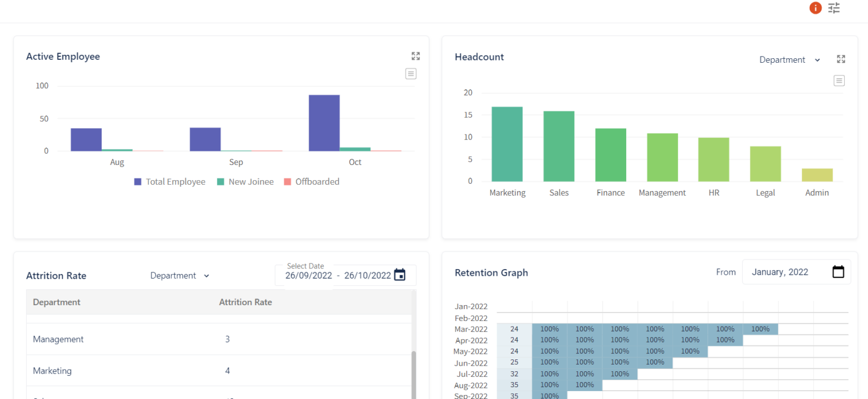The image size is (868, 399).
Task: Open Active Employee chart hamburger menu
Action: tap(411, 73)
